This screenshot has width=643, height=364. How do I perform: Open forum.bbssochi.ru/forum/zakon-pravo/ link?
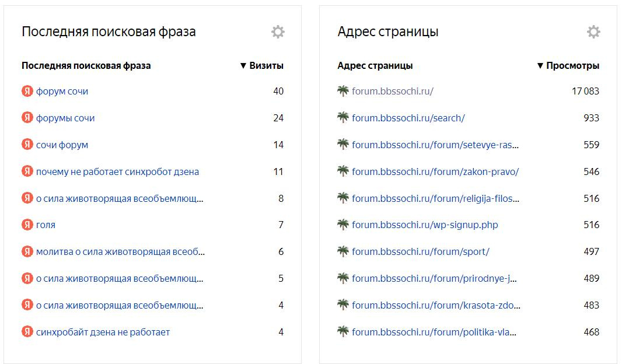[435, 171]
